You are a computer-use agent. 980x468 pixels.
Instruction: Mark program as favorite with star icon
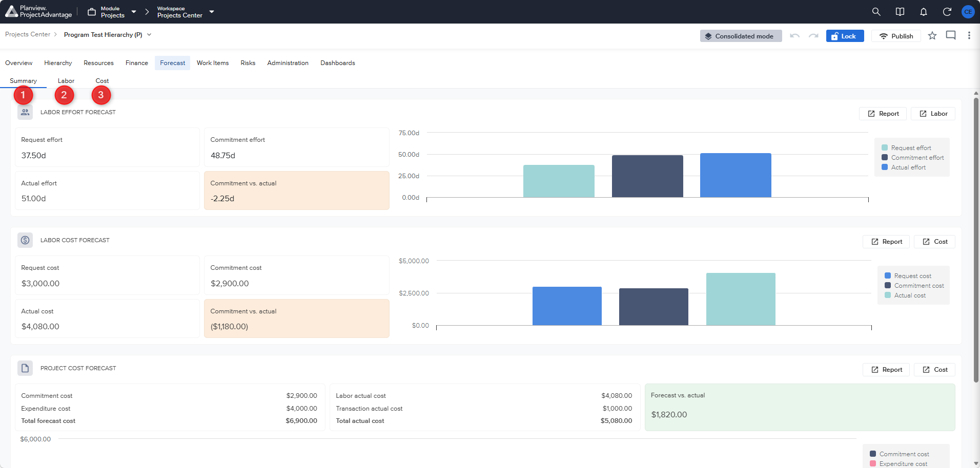(932, 36)
